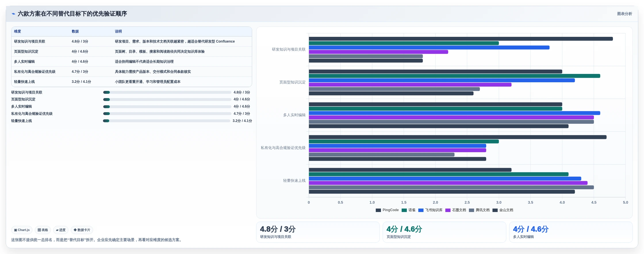Toggle the PingCode legend entry

click(x=387, y=210)
